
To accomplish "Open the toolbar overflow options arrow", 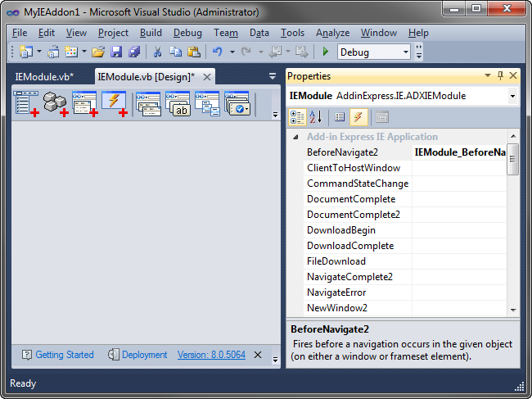I will (x=419, y=52).
